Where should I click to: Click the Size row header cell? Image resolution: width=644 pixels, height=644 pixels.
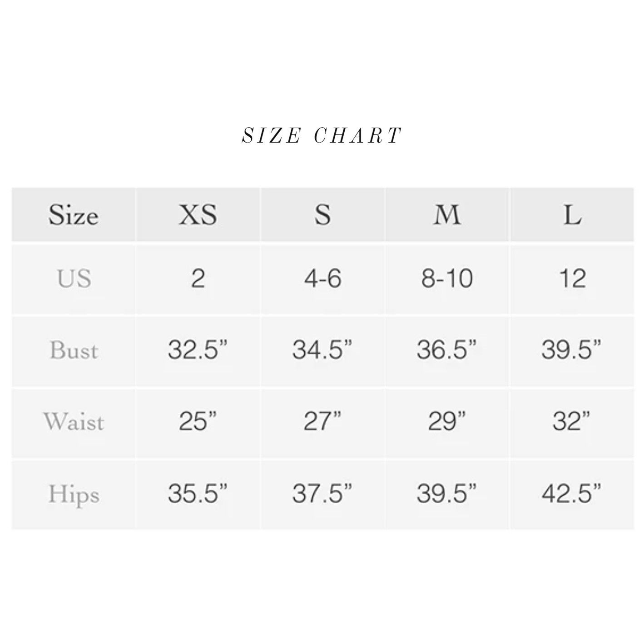coord(73,214)
